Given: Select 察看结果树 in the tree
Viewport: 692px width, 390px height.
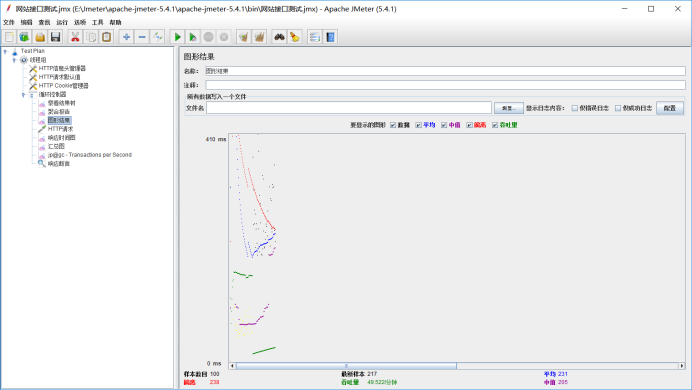Looking at the screenshot, I should point(61,103).
